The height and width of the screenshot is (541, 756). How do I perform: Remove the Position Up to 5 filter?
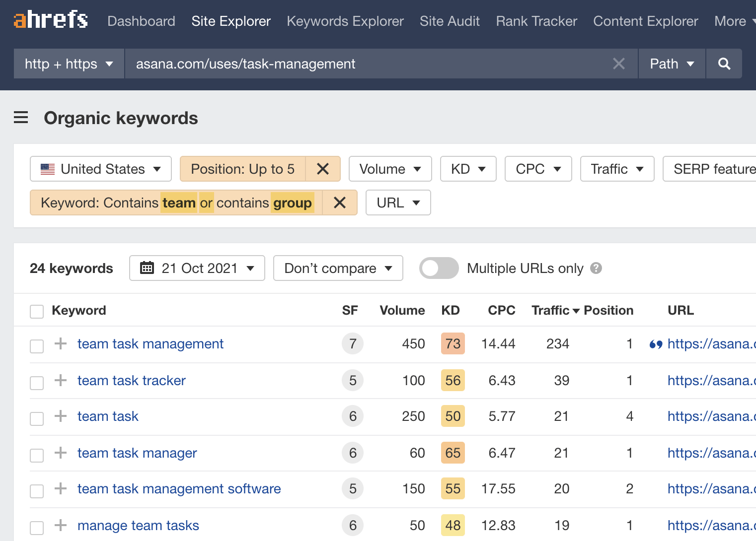pyautogui.click(x=323, y=169)
